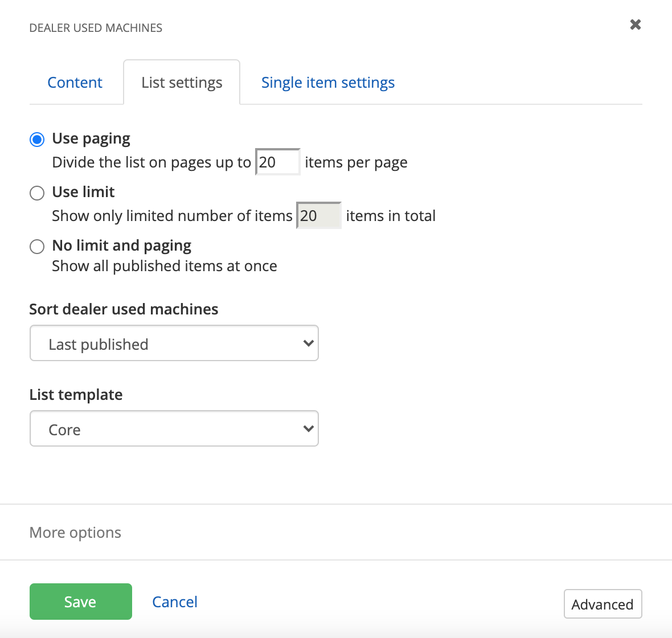Expand the More options section
This screenshot has width=672, height=638.
coord(75,533)
